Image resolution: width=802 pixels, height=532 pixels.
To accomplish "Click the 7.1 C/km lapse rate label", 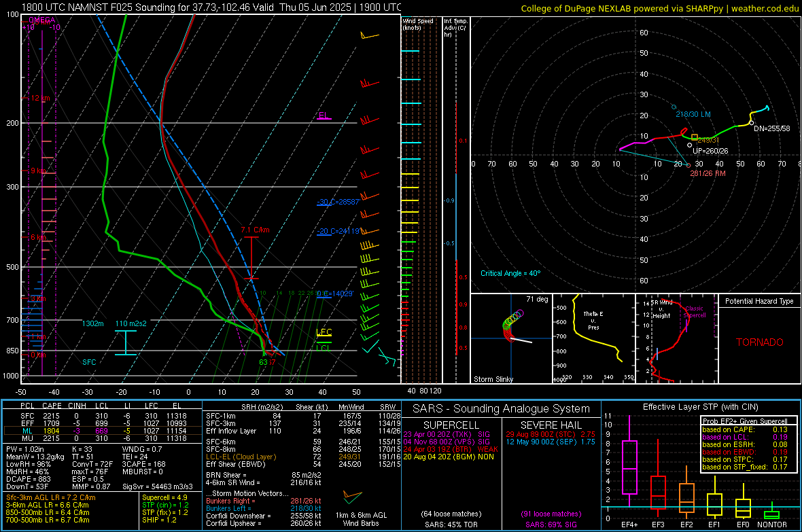I will (x=256, y=230).
